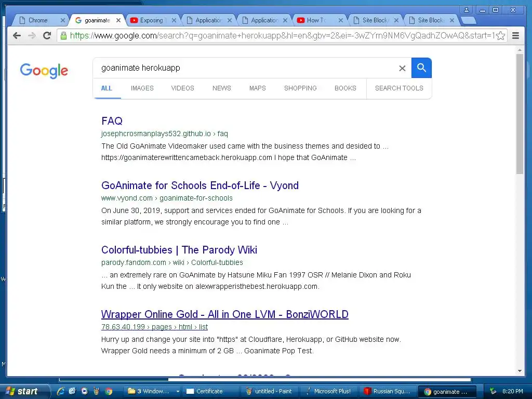This screenshot has height=399, width=532.
Task: Switch to the first Application tab
Action: (208, 20)
